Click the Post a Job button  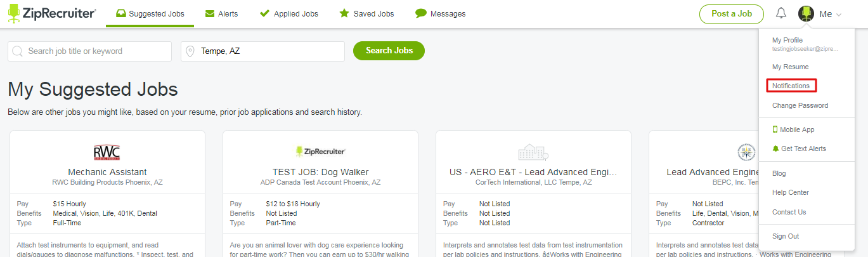point(732,14)
